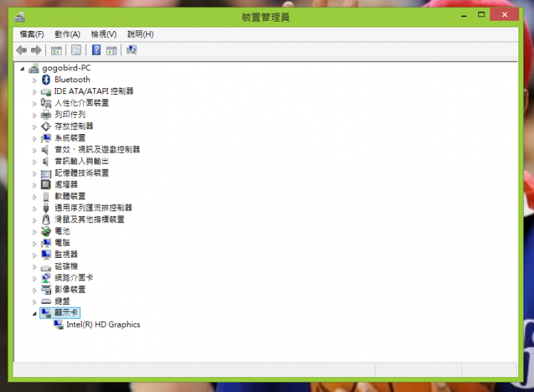Click the battery icon for 電池
534x392 pixels.
[46, 231]
